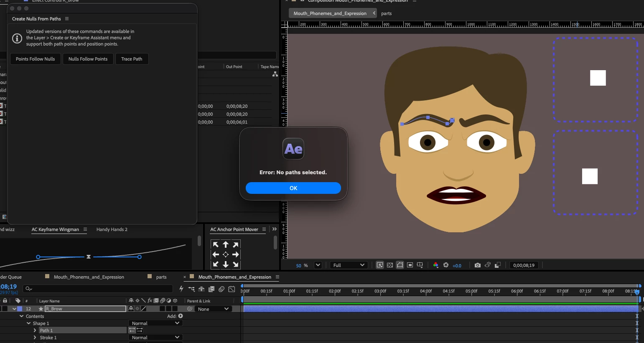This screenshot has width=644, height=343.
Task: Move anchor point to top-right corner
Action: [x=236, y=245]
